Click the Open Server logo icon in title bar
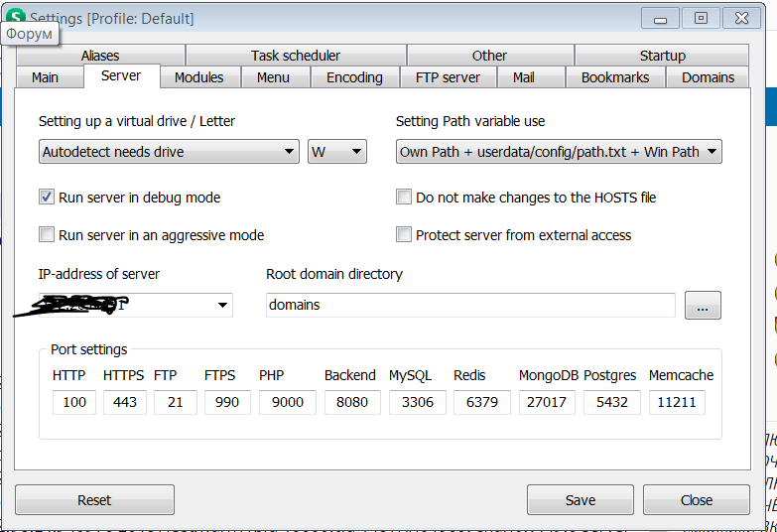Image resolution: width=777 pixels, height=532 pixels. tap(16, 16)
